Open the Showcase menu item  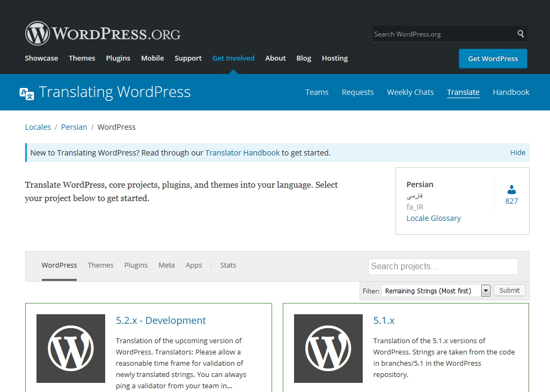pyautogui.click(x=41, y=58)
